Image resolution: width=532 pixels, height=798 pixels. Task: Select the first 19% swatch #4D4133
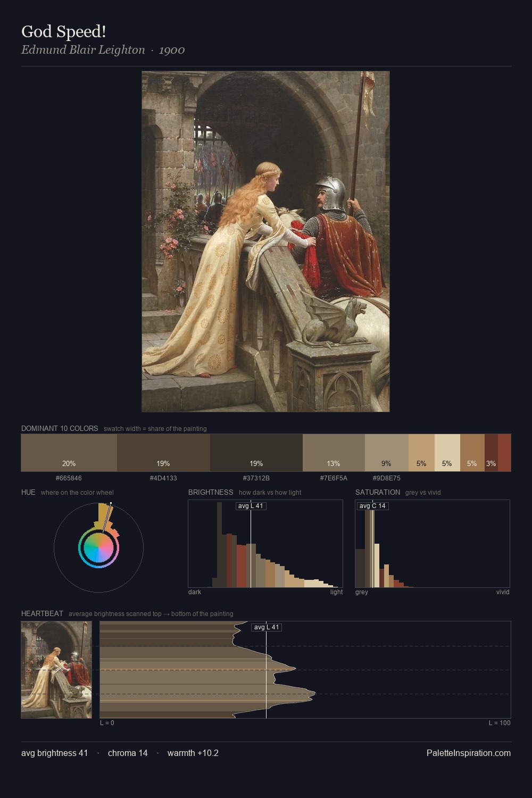(x=163, y=453)
